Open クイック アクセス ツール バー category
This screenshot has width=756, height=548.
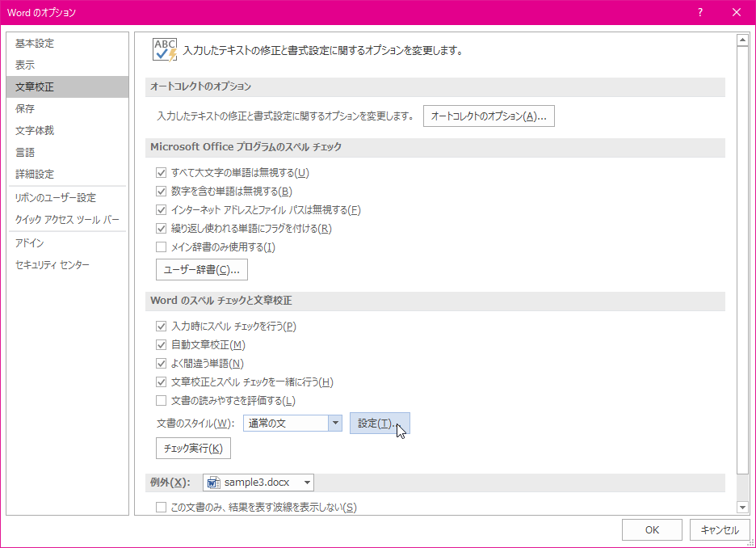coord(68,220)
